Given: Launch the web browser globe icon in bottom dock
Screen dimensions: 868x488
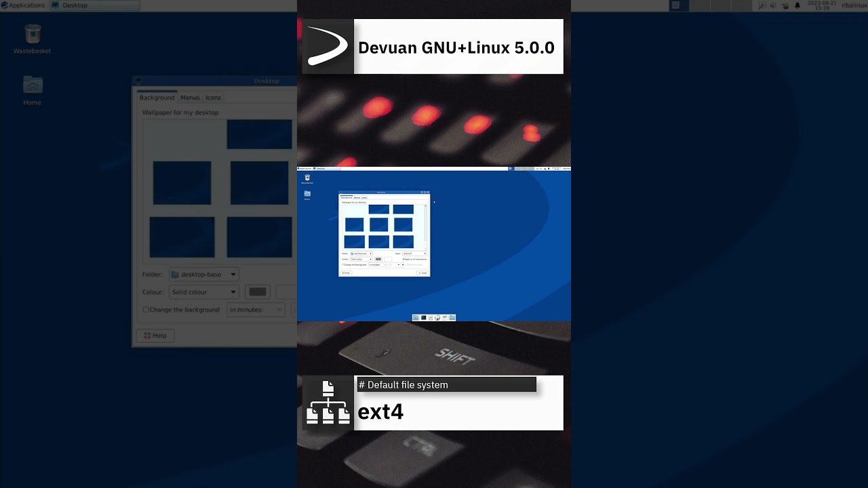Looking at the screenshot, I should click(x=437, y=317).
